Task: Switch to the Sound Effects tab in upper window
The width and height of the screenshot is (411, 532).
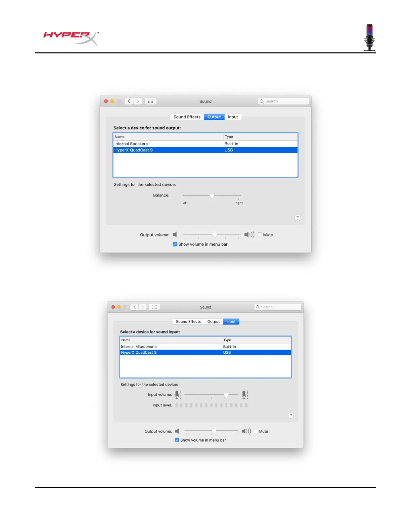Action: click(x=187, y=117)
